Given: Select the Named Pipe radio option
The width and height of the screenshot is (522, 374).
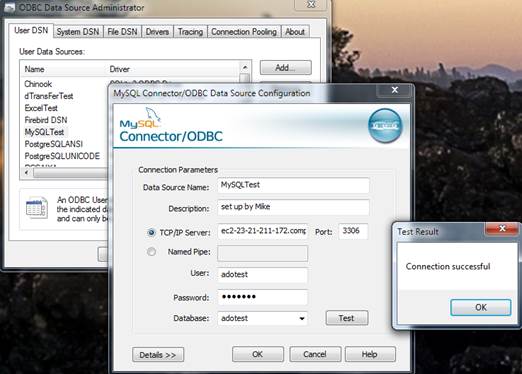Looking at the screenshot, I should pos(151,252).
